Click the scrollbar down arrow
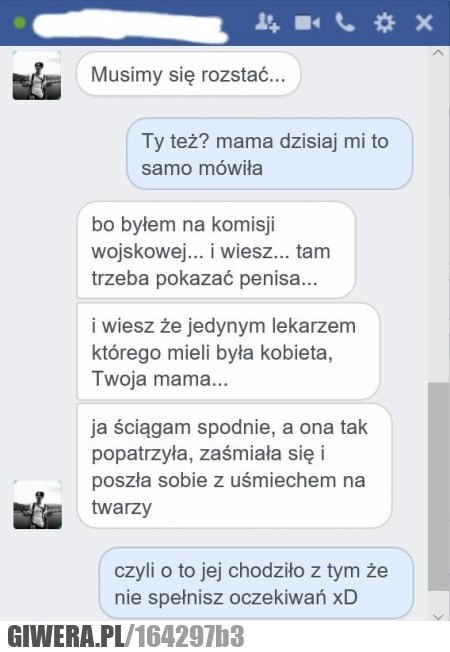 438,616
